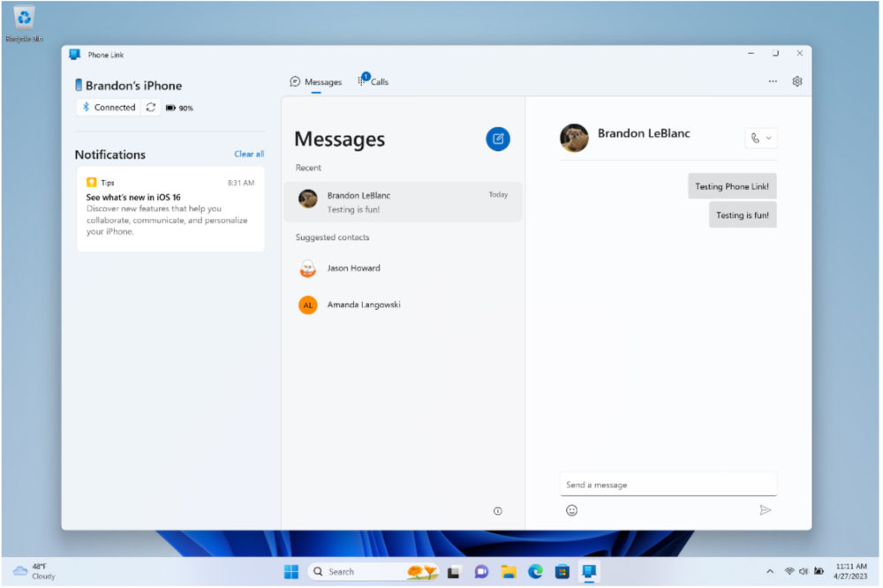Refresh the phone connection status
This screenshot has height=588, width=883.
point(151,108)
